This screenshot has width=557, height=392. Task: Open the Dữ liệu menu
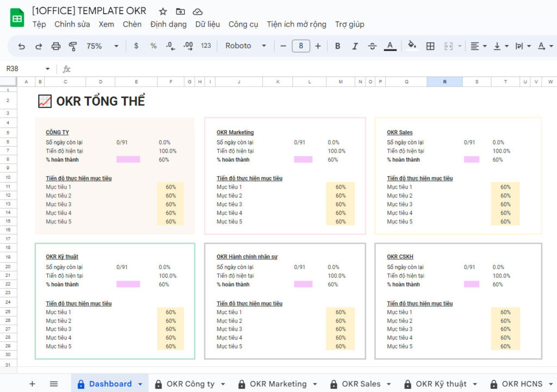pyautogui.click(x=207, y=24)
